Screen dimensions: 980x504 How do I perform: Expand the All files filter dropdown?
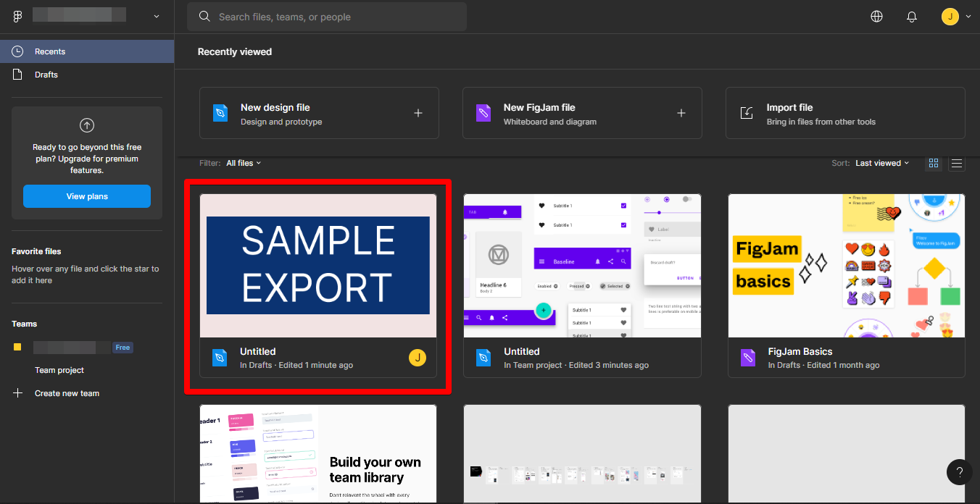(x=243, y=163)
